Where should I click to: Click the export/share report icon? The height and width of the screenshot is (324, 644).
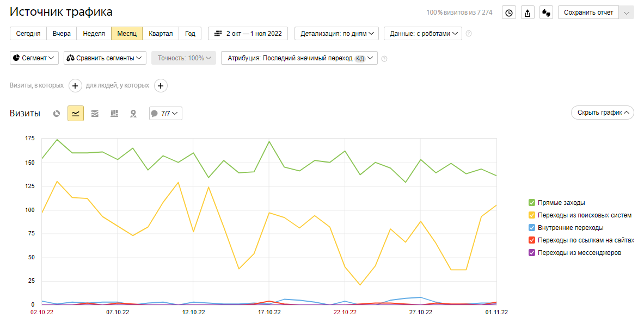528,13
